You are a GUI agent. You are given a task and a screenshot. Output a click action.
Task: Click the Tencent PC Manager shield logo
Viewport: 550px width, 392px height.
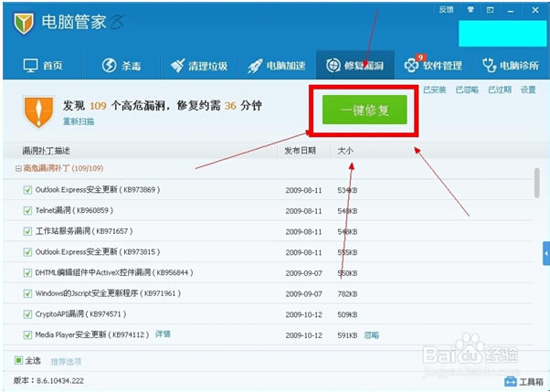[24, 23]
